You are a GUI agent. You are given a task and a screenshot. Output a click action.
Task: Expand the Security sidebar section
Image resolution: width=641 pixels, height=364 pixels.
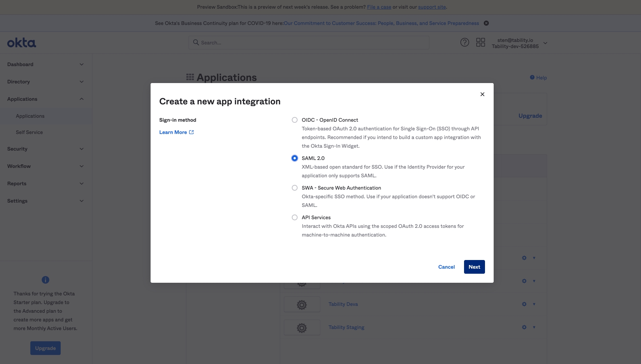coord(45,149)
